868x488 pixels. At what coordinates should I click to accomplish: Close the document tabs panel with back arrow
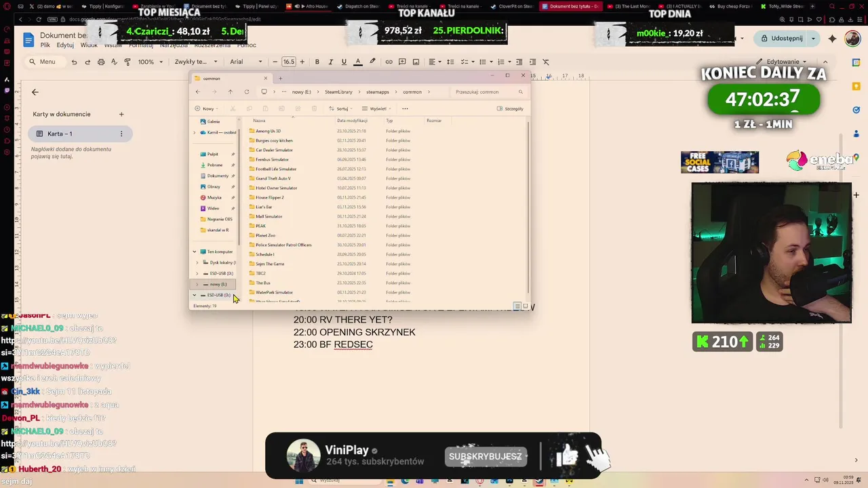[35, 92]
